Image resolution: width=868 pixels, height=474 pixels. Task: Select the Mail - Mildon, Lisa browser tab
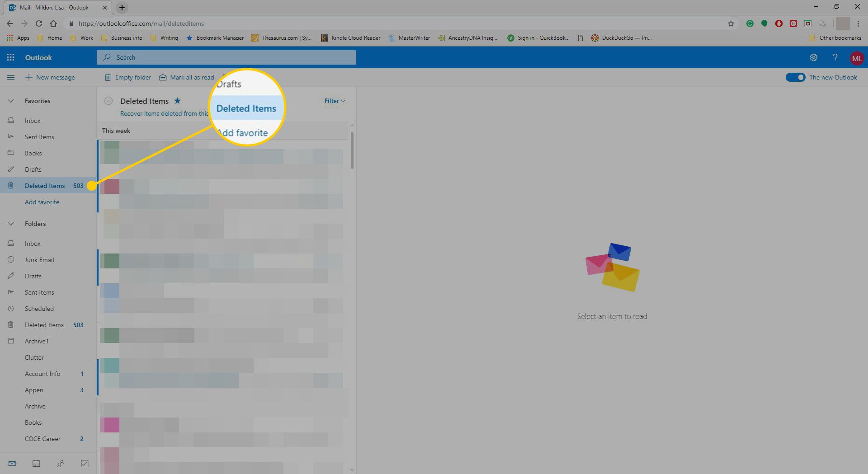(x=58, y=8)
